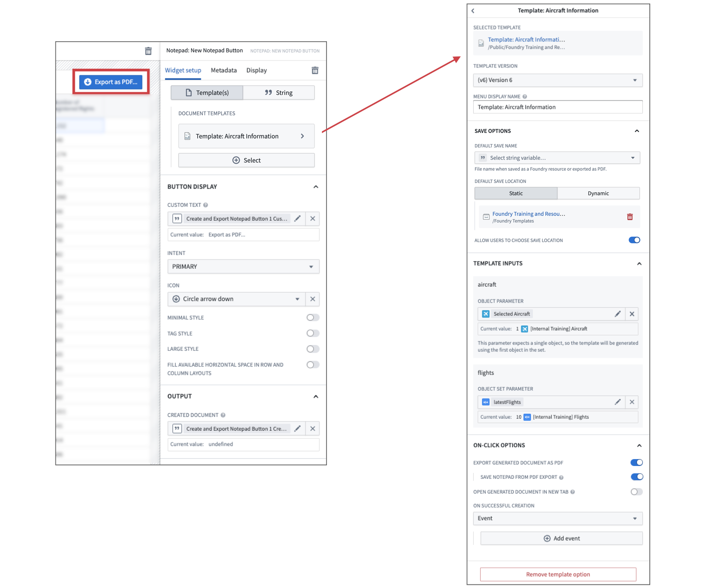Open Template Version dropdown
Screen dimensions: 708x588
(x=558, y=80)
